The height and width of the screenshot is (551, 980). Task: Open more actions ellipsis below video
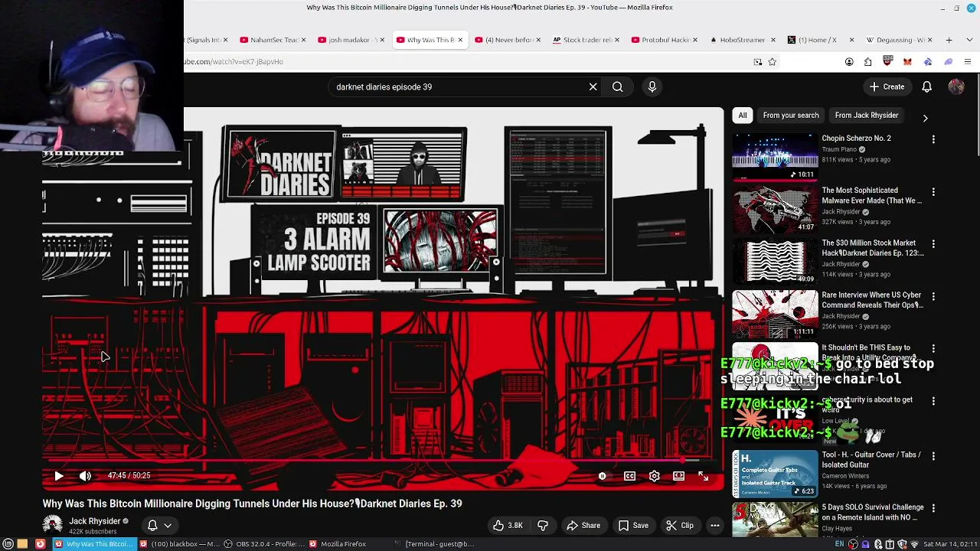click(x=714, y=526)
